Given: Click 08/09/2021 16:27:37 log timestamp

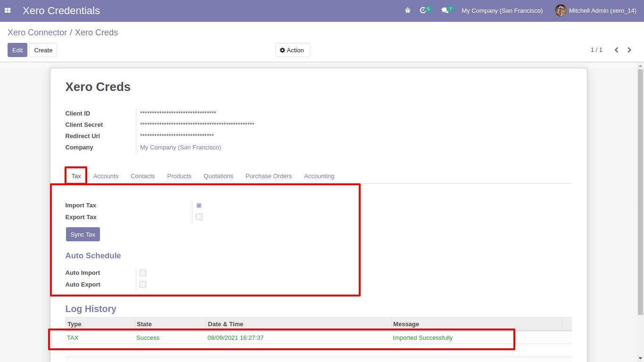Looking at the screenshot, I should tap(236, 338).
